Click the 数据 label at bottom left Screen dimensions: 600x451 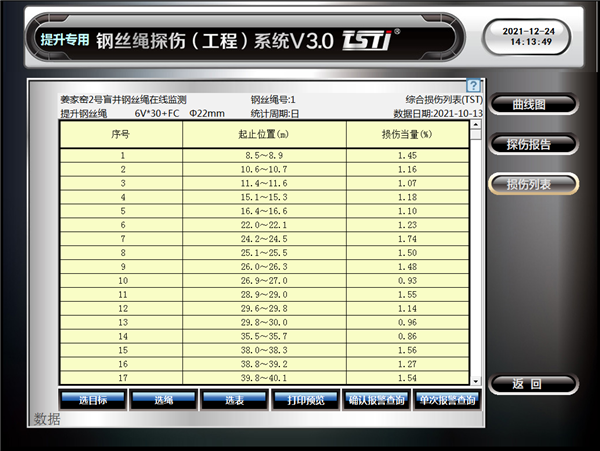[47, 419]
